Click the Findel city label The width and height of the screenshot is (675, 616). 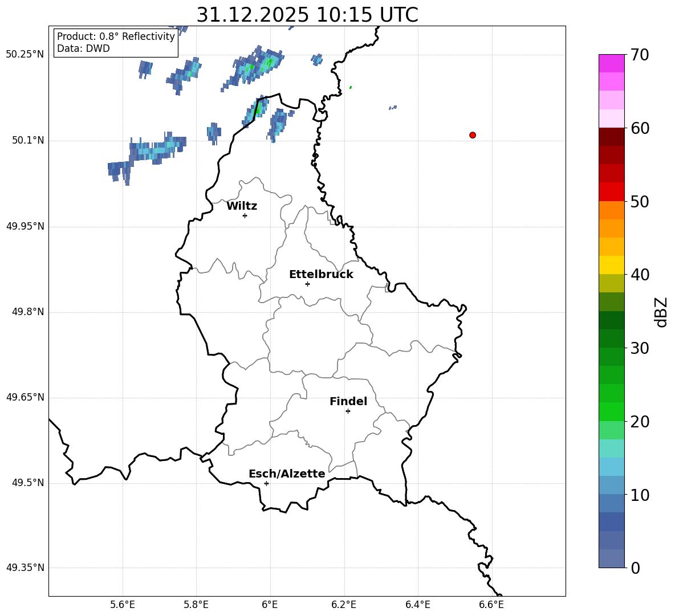pyautogui.click(x=348, y=401)
